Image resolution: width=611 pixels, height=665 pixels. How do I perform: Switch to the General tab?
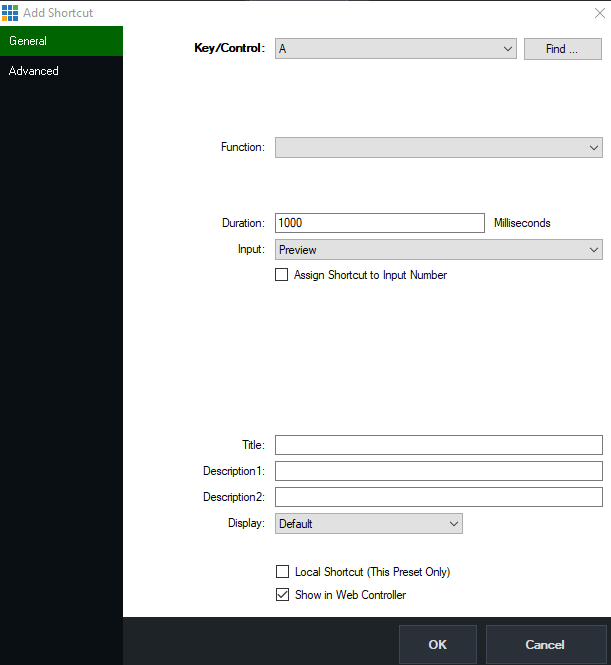61,41
